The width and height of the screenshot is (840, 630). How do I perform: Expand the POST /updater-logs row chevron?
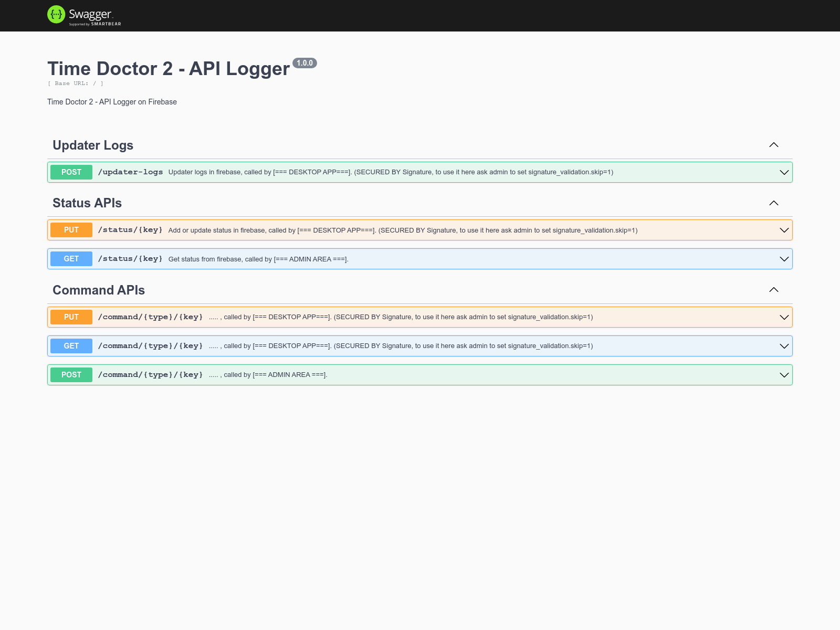tap(784, 172)
